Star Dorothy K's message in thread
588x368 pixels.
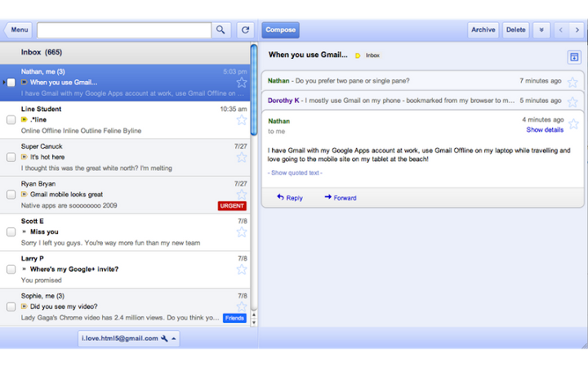coord(572,101)
